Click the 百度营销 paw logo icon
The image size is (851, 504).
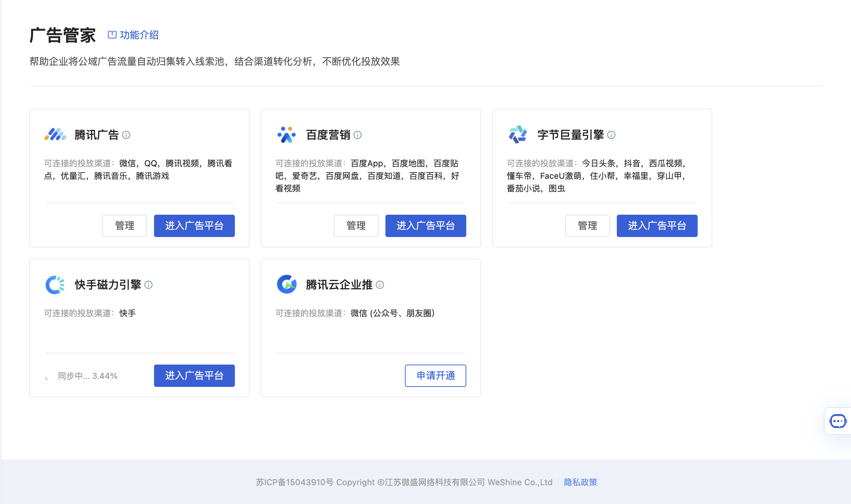tap(286, 135)
